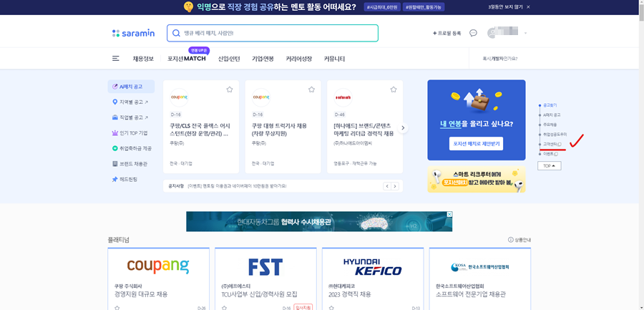
Task: Select AI매치 공고 in the left sidebar
Action: [131, 87]
